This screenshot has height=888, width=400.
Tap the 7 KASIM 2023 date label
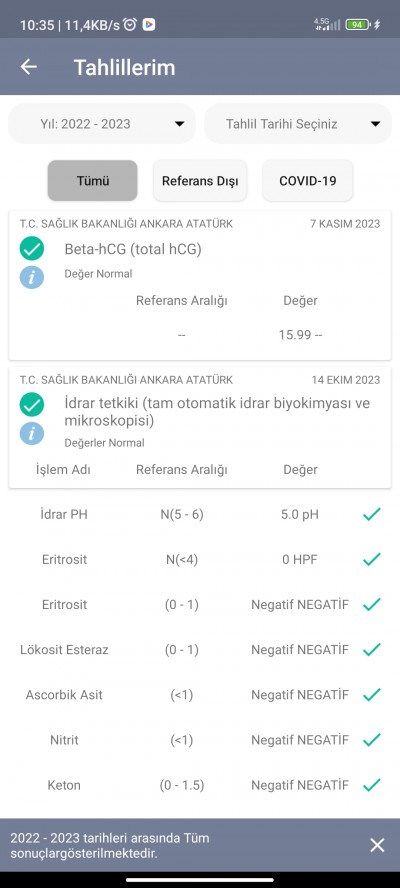[345, 224]
